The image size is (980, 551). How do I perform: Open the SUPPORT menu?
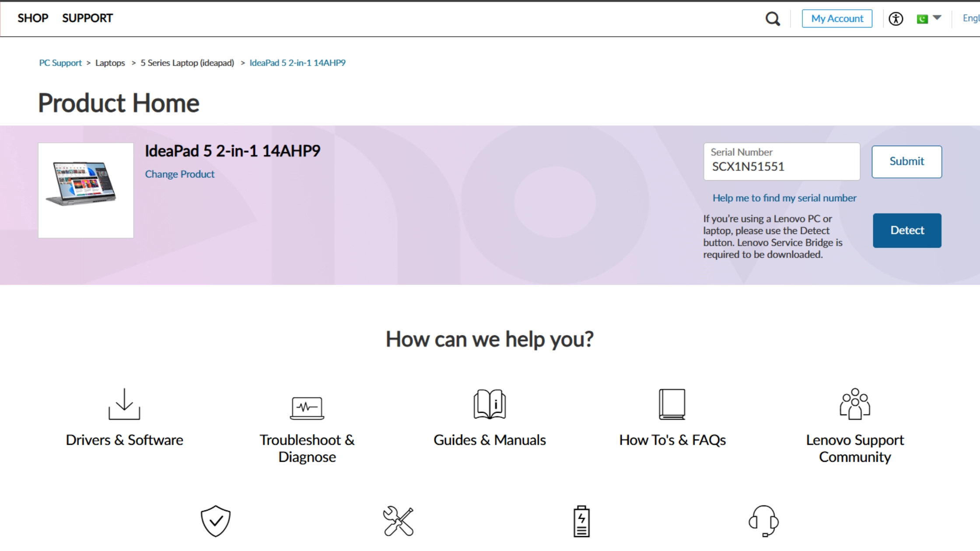(x=87, y=18)
